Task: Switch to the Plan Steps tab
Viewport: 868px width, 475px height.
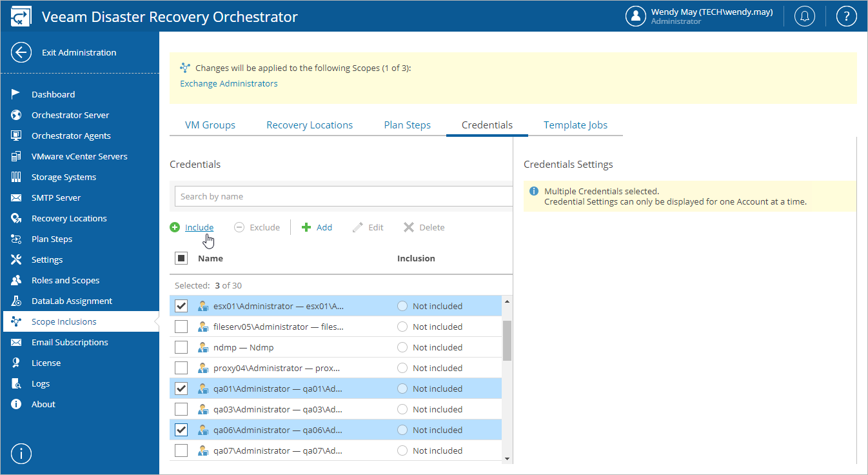Action: coord(408,125)
